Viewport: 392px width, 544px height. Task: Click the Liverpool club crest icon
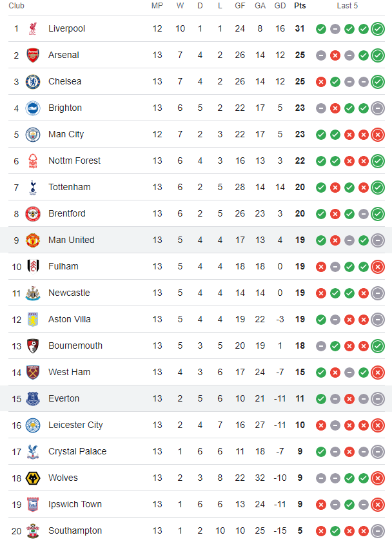(32, 28)
